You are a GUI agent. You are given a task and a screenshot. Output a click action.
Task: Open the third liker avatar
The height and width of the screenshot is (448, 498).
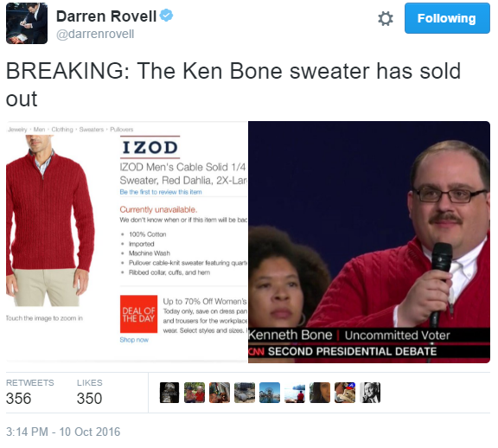[x=220, y=393]
